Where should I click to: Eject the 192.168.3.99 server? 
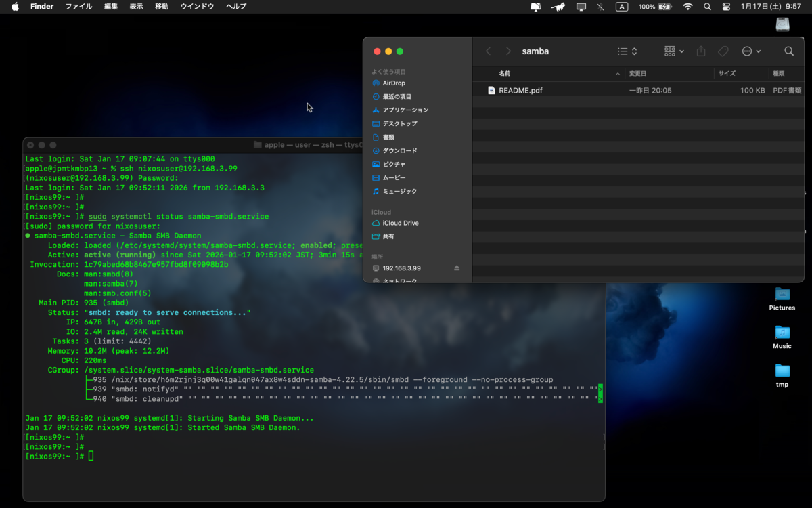tap(457, 268)
